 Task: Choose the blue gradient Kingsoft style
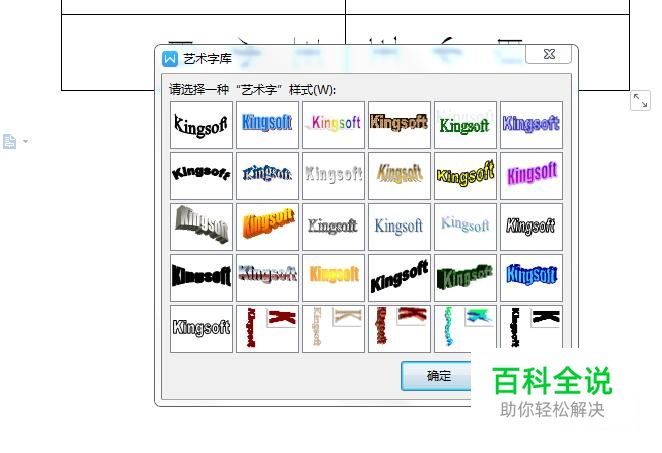click(x=267, y=125)
